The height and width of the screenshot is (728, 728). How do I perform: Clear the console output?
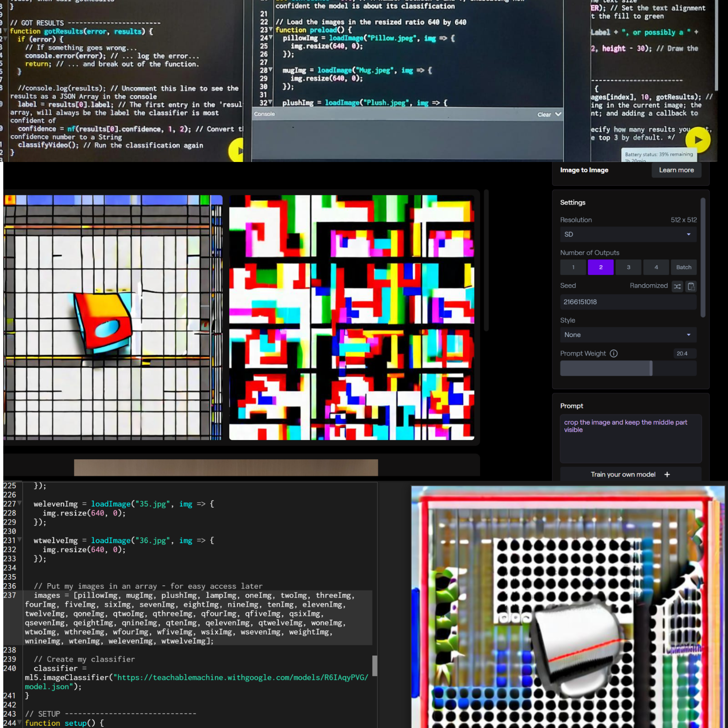[544, 115]
